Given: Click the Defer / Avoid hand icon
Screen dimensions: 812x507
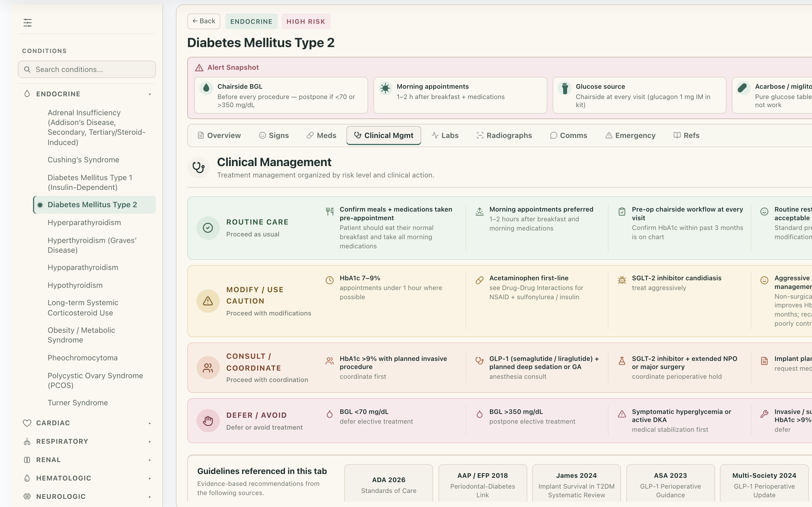Looking at the screenshot, I should click(x=208, y=420).
